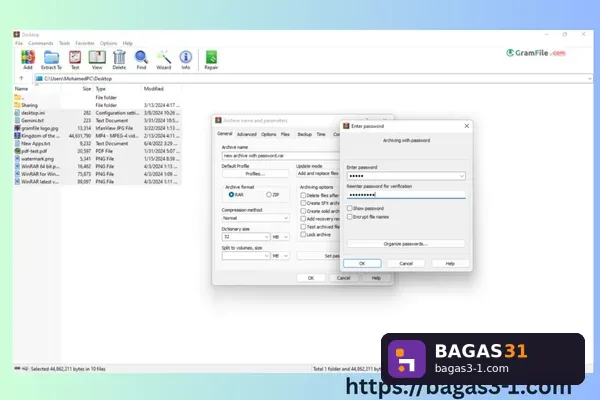This screenshot has width=600, height=400.
Task: Open the View toolbar icon
Action: pos(97,60)
